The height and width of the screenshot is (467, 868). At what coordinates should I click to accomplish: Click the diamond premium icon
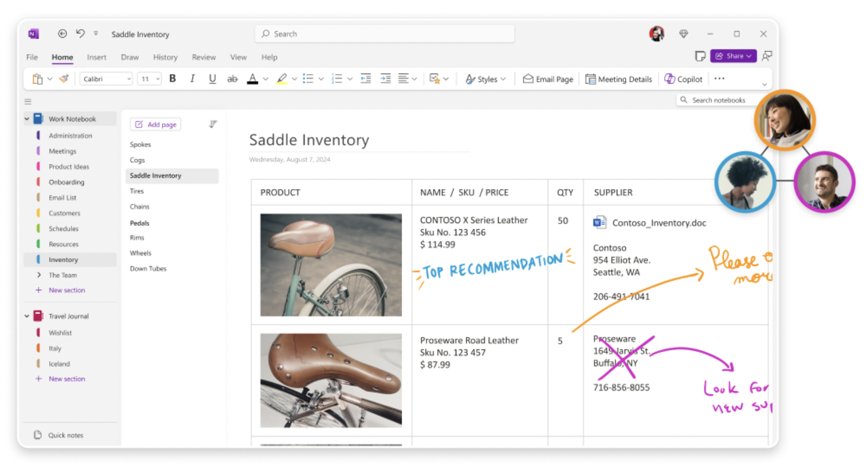684,34
